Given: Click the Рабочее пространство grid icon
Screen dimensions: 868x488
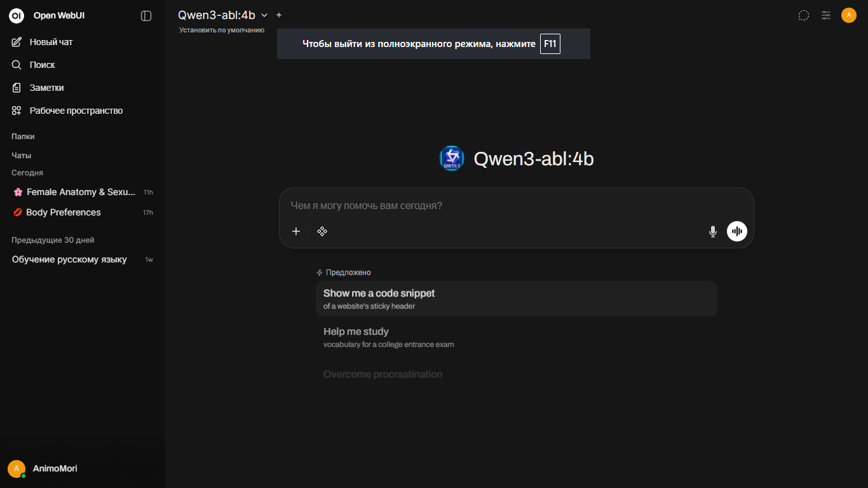Looking at the screenshot, I should 17,111.
